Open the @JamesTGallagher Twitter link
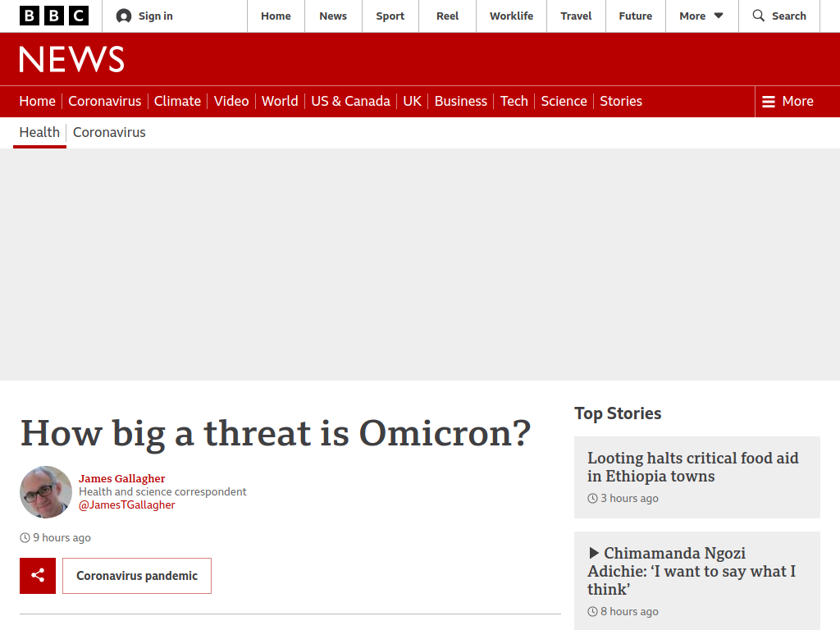Image resolution: width=840 pixels, height=630 pixels. 127,504
